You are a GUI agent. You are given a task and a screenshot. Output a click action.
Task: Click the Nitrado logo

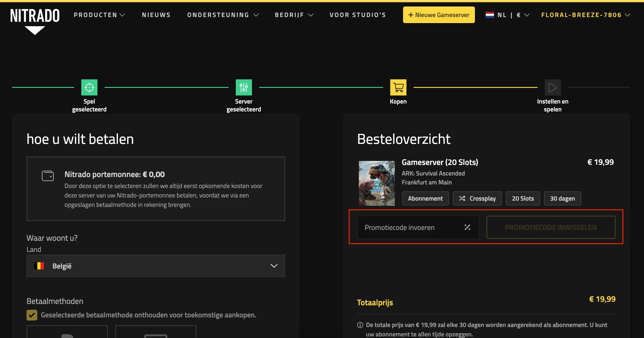pyautogui.click(x=35, y=15)
